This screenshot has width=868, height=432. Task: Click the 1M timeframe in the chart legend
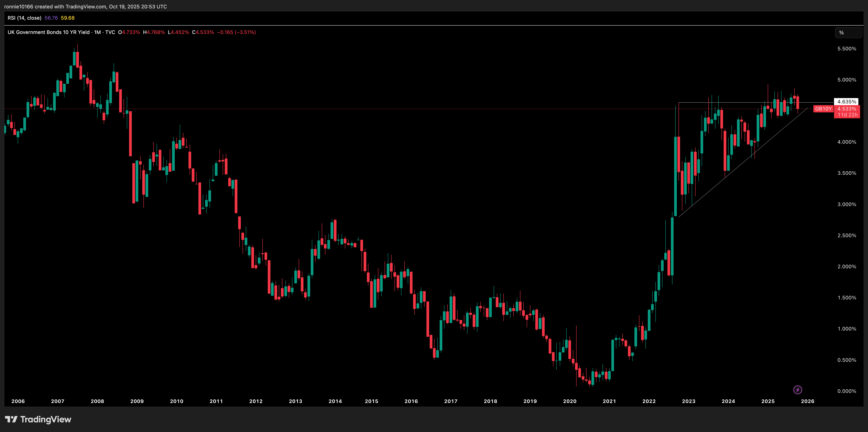(x=97, y=32)
